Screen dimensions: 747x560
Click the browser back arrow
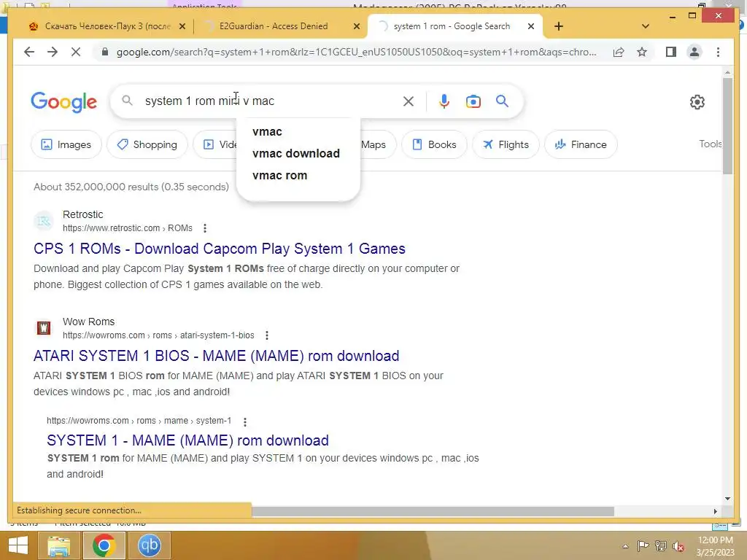point(29,52)
